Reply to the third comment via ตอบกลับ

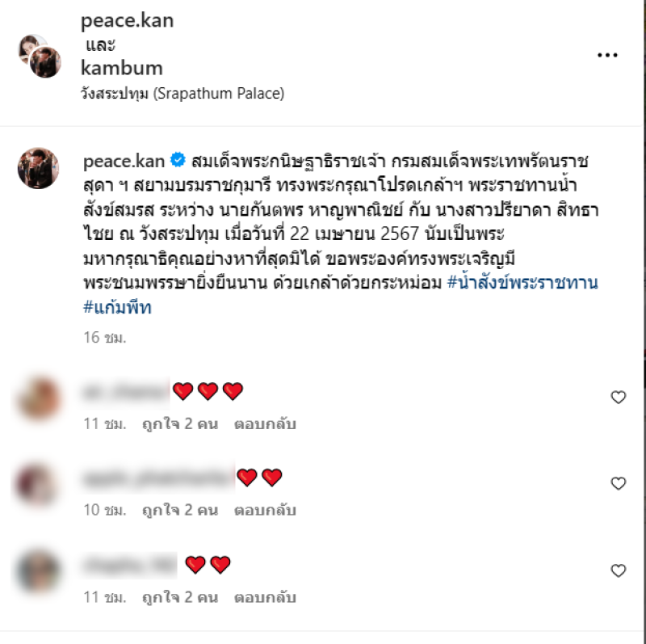point(265,598)
